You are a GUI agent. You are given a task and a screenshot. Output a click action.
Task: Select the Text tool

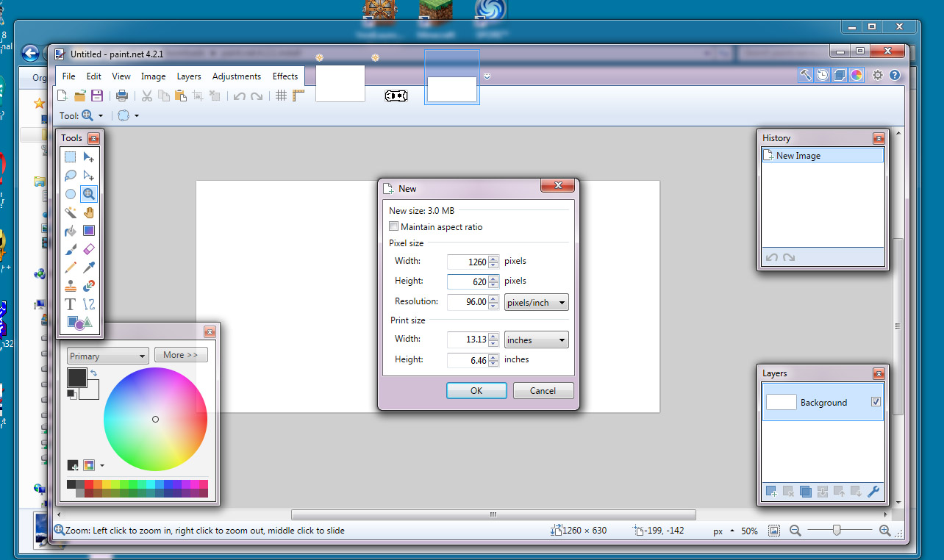click(70, 304)
